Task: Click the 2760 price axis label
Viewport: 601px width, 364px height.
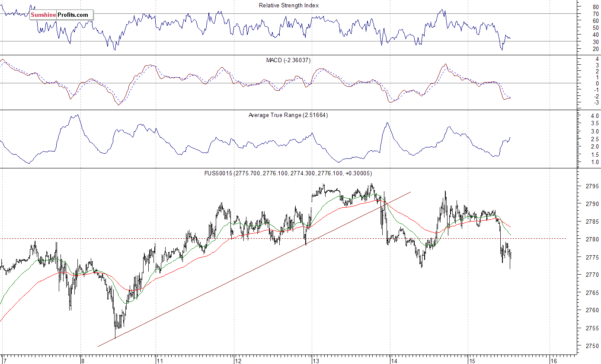Action: tap(592, 310)
